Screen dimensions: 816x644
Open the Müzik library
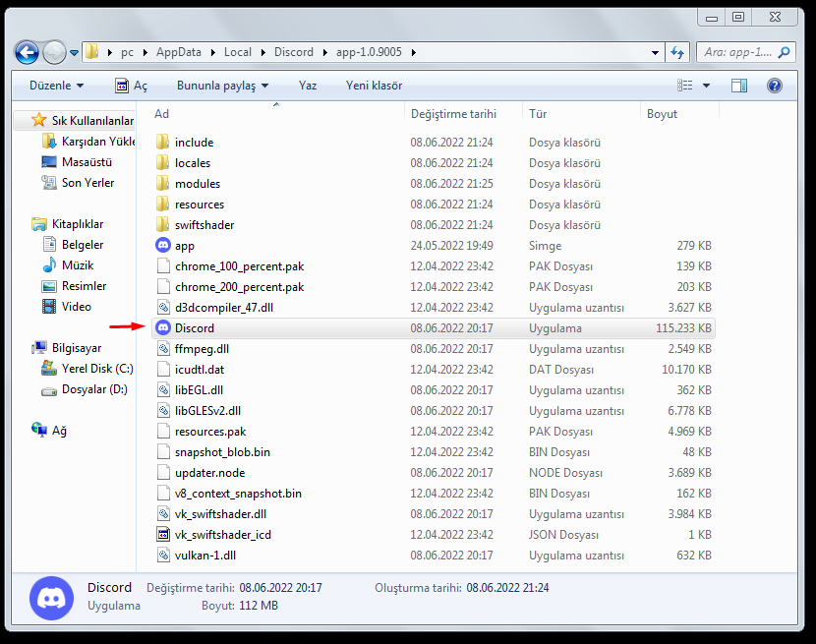tap(68, 265)
